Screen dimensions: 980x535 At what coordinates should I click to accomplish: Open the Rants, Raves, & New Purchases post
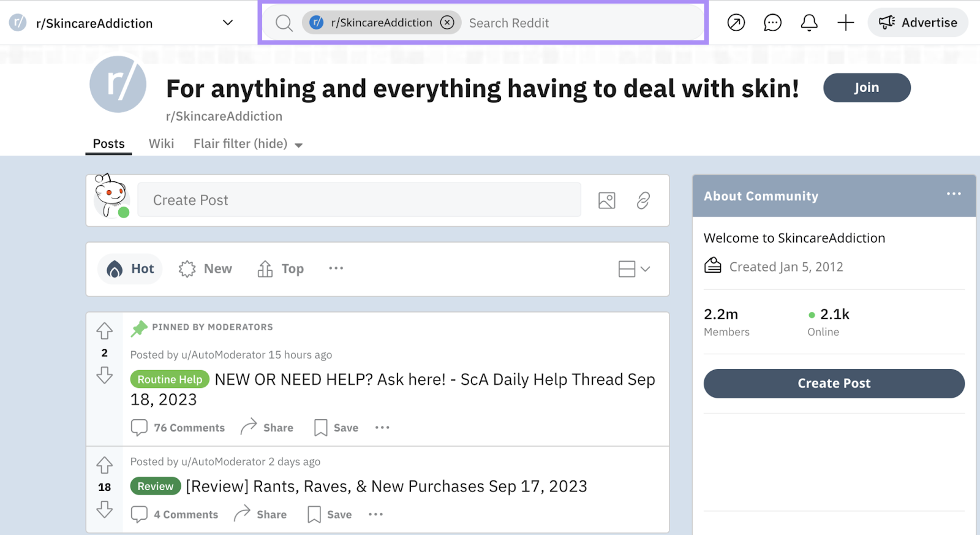tap(386, 486)
